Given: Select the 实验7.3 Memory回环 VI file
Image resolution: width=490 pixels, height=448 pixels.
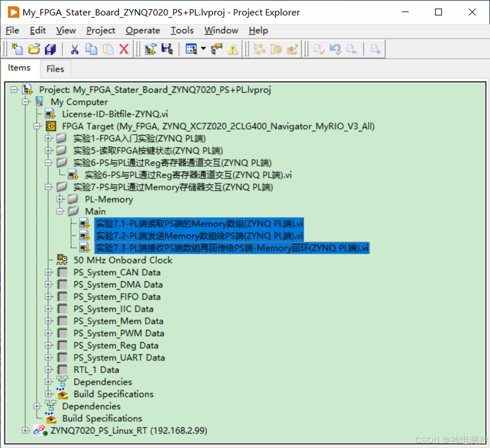Looking at the screenshot, I should point(232,248).
